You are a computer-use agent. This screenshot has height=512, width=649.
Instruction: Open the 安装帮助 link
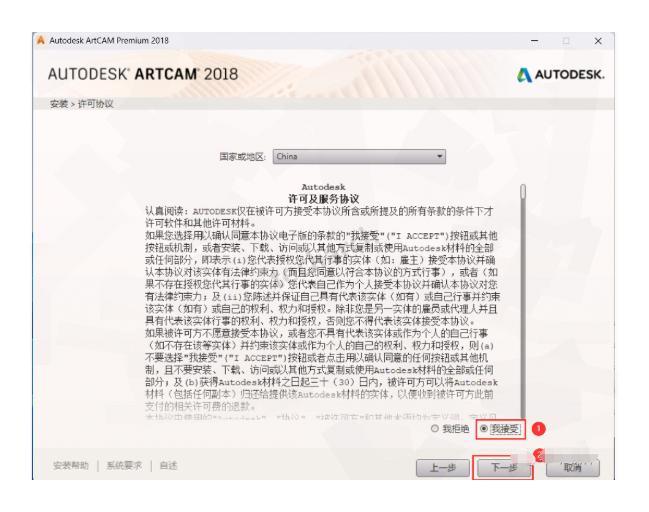pyautogui.click(x=71, y=466)
